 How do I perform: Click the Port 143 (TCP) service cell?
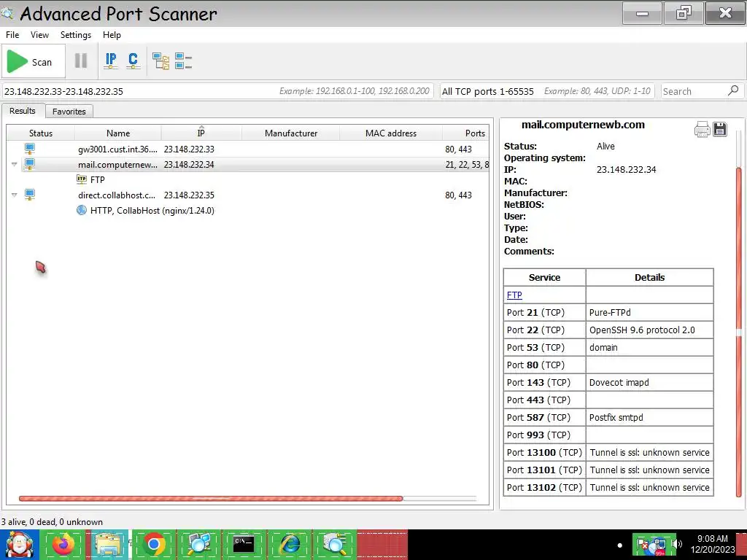coord(544,382)
